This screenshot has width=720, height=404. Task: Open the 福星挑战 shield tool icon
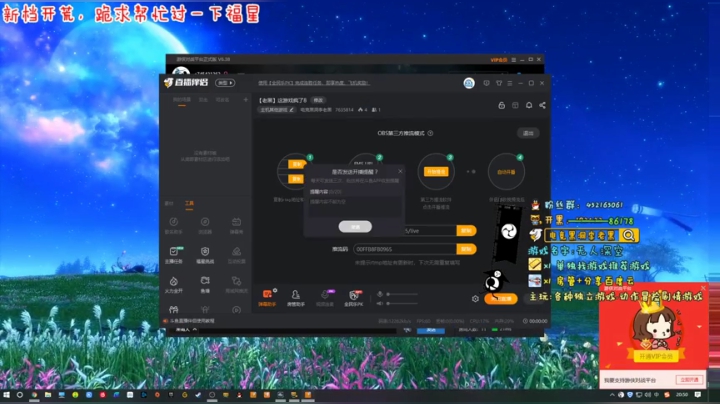tap(205, 254)
